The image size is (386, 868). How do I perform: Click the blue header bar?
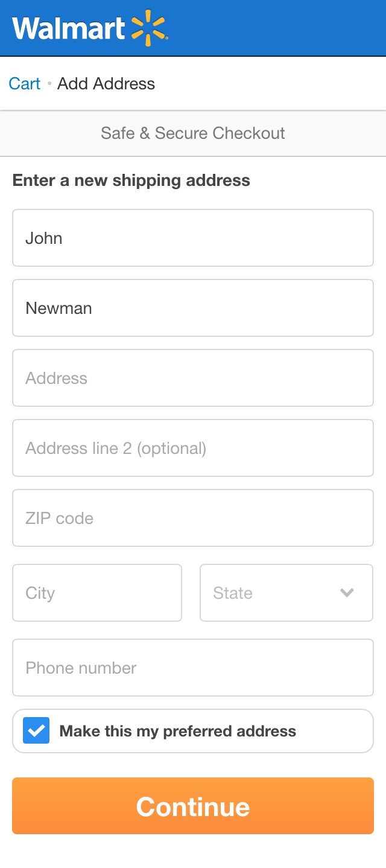tap(271, 27)
